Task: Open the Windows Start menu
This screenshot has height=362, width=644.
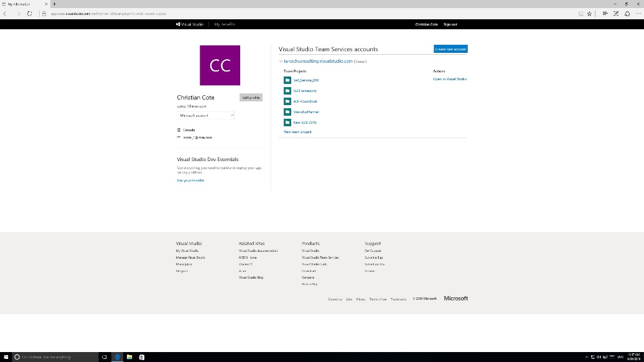Action: (x=6, y=357)
